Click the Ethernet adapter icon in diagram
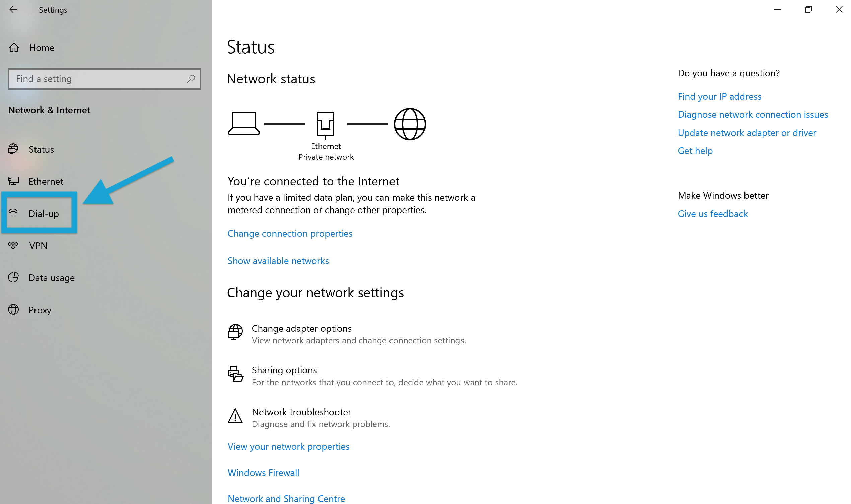 point(325,125)
